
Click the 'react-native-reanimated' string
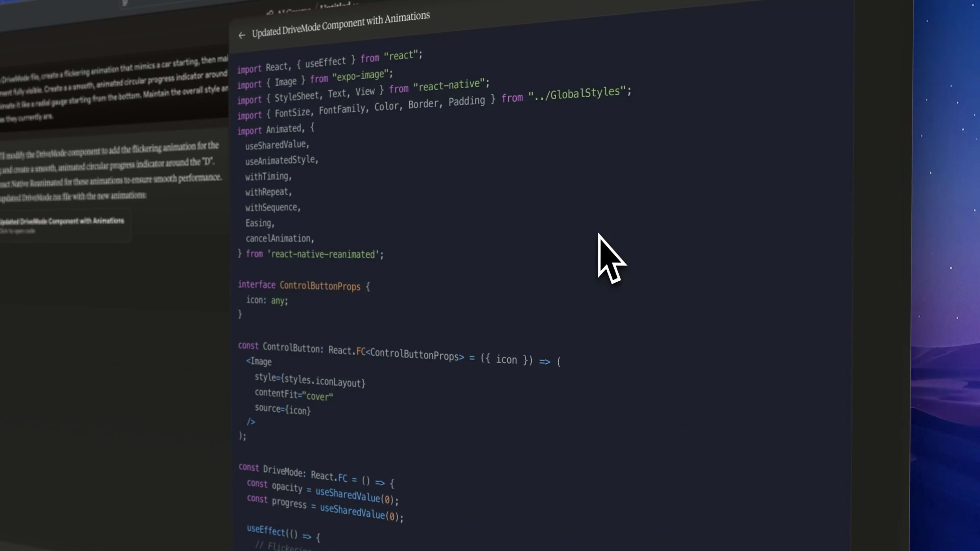coord(323,254)
